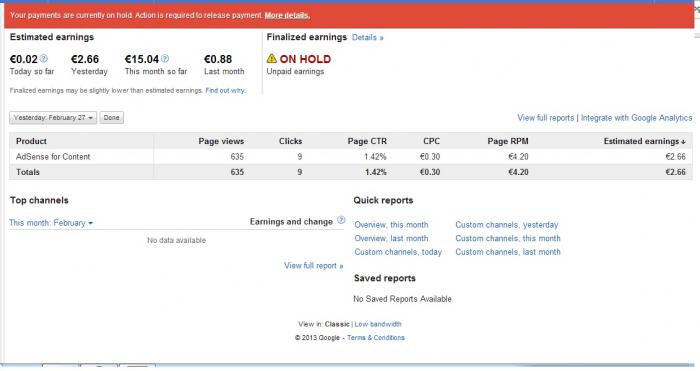Image resolution: width=700 pixels, height=371 pixels.
Task: Click the Clicks column header
Action: click(x=290, y=141)
